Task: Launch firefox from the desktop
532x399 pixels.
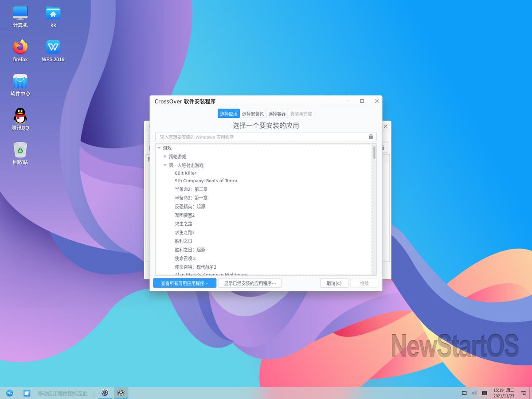Action: click(x=20, y=51)
